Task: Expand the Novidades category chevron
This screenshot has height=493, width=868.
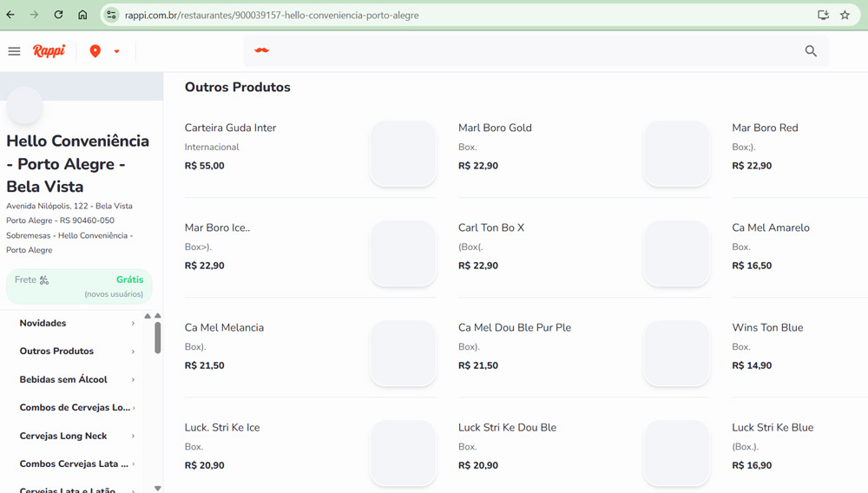Action: click(x=133, y=324)
